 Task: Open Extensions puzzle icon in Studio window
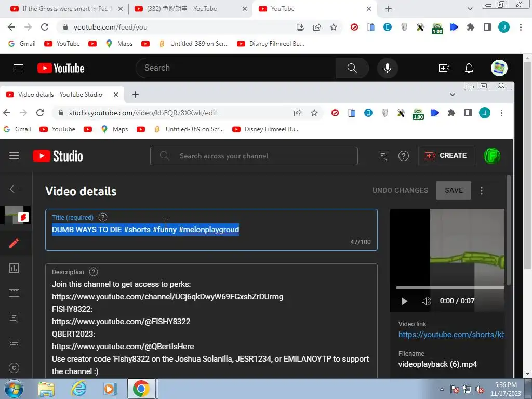(x=451, y=113)
